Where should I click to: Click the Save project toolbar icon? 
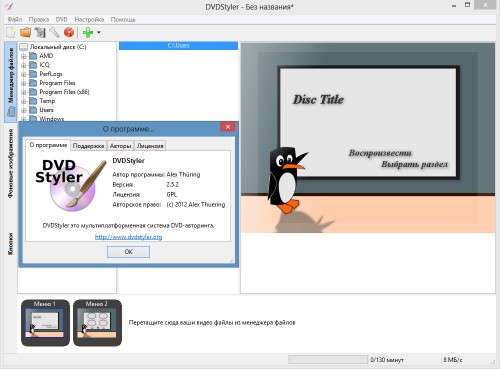point(40,32)
